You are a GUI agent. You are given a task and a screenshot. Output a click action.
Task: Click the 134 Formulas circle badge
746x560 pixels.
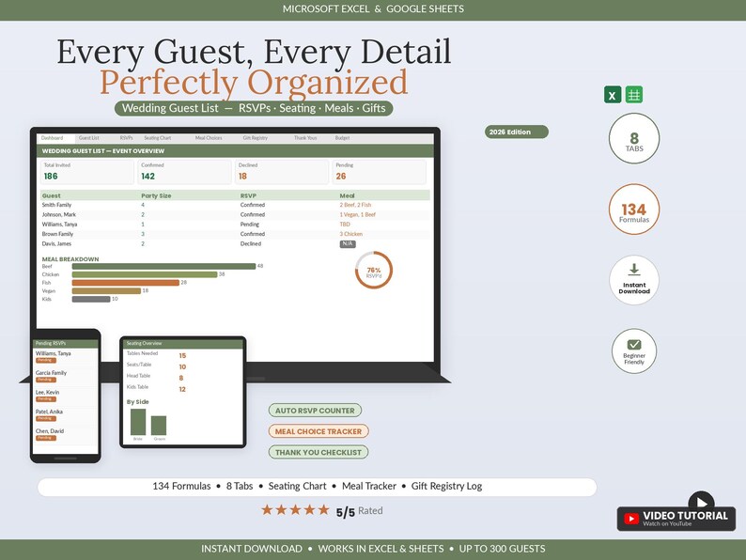pos(633,209)
